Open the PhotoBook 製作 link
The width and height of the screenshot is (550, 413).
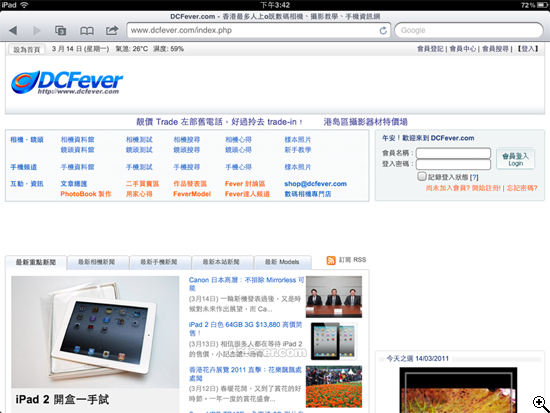[x=86, y=194]
